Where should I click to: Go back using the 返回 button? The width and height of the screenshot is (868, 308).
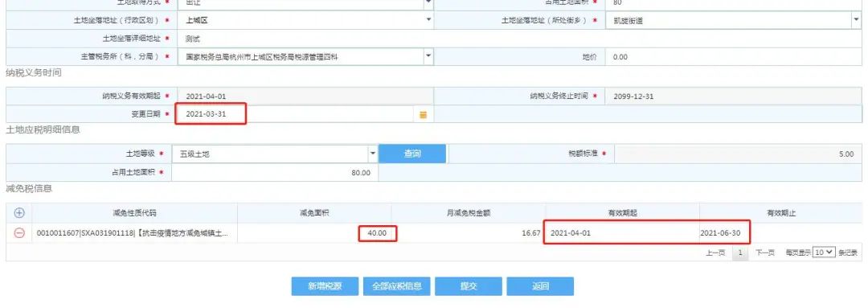pos(540,286)
